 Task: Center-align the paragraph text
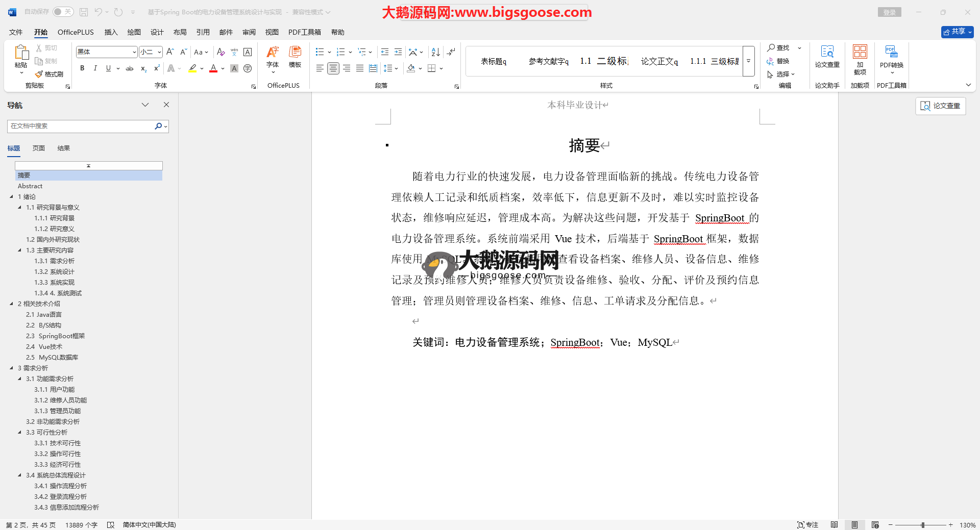pyautogui.click(x=333, y=68)
